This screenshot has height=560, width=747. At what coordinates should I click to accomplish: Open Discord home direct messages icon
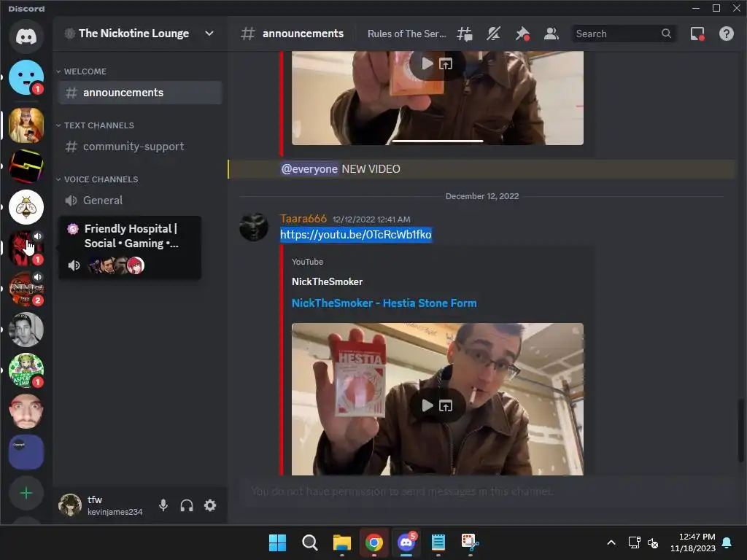(26, 36)
